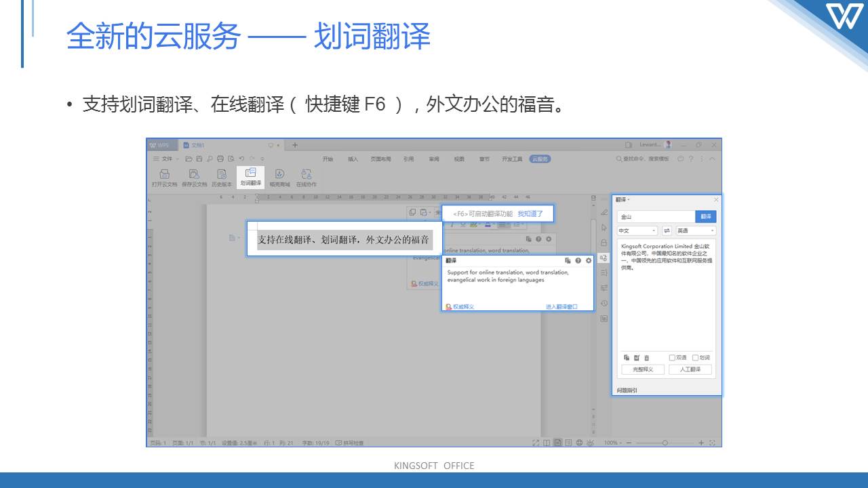Viewport: 868px width, 488px height.
Task: Swap languages using the arrows icon
Action: [x=667, y=230]
